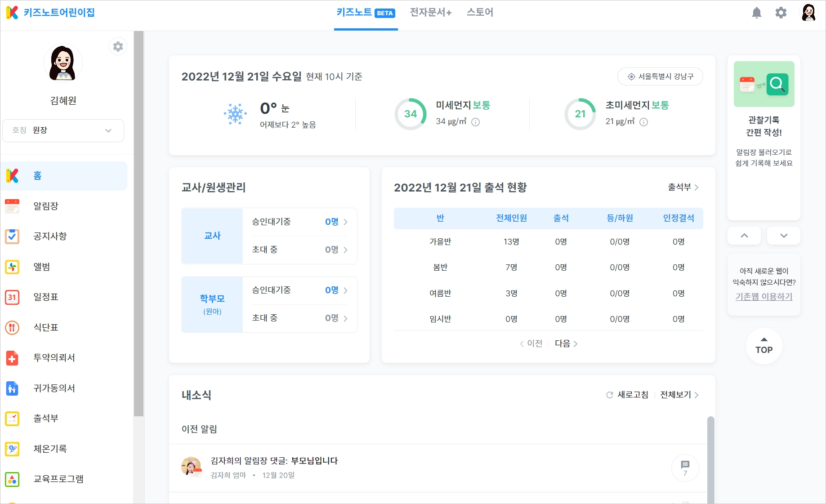Image resolution: width=826 pixels, height=504 pixels.
Task: Open 알림장 from the sidebar
Action: (46, 206)
